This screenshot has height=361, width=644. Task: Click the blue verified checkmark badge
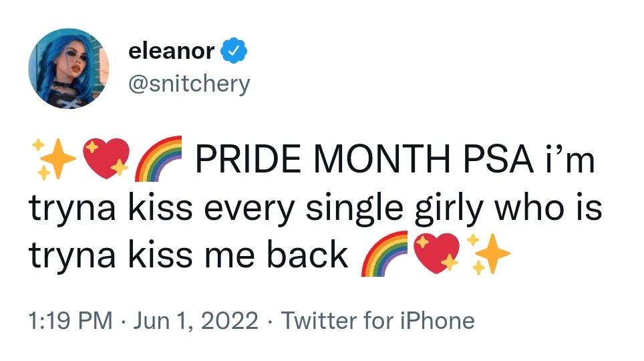234,50
